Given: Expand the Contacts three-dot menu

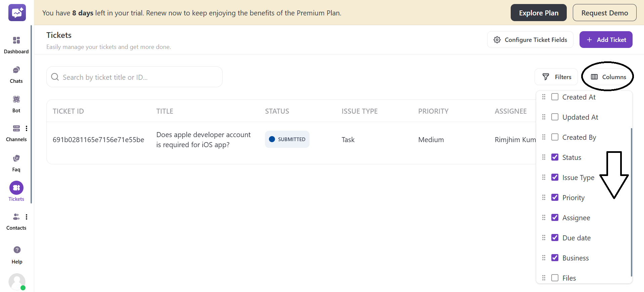Looking at the screenshot, I should coord(27,217).
